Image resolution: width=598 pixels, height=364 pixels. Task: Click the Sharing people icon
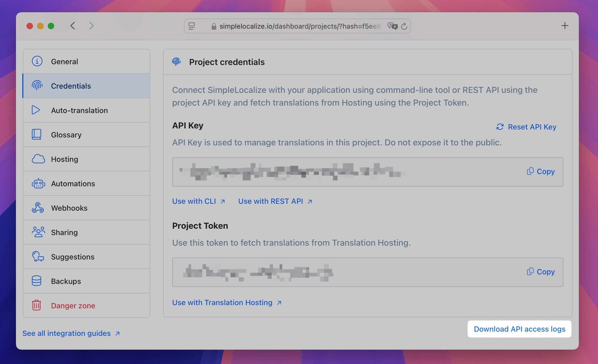point(39,232)
